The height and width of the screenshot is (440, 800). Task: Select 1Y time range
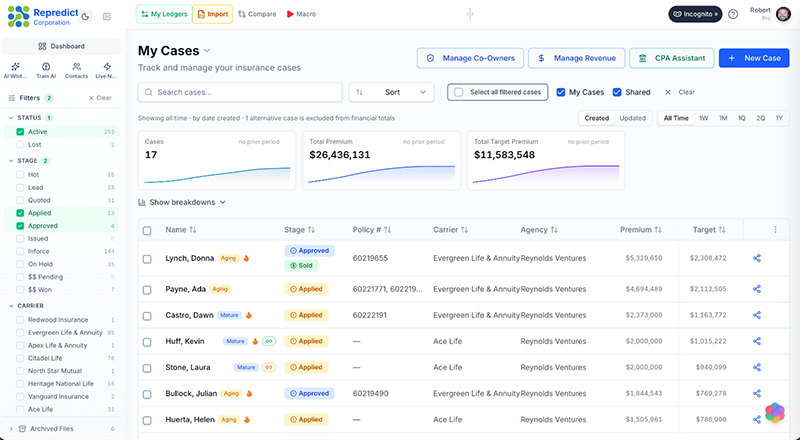[x=779, y=118]
